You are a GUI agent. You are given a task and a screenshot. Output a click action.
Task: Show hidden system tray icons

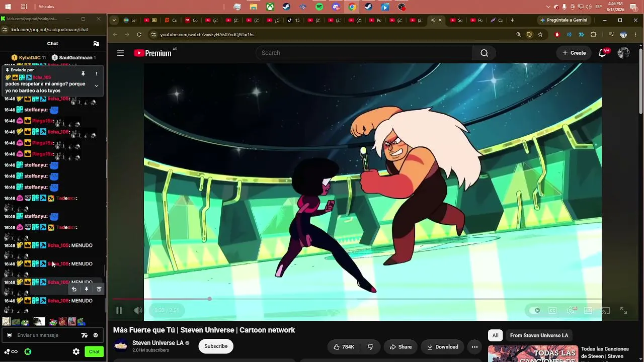click(x=548, y=7)
